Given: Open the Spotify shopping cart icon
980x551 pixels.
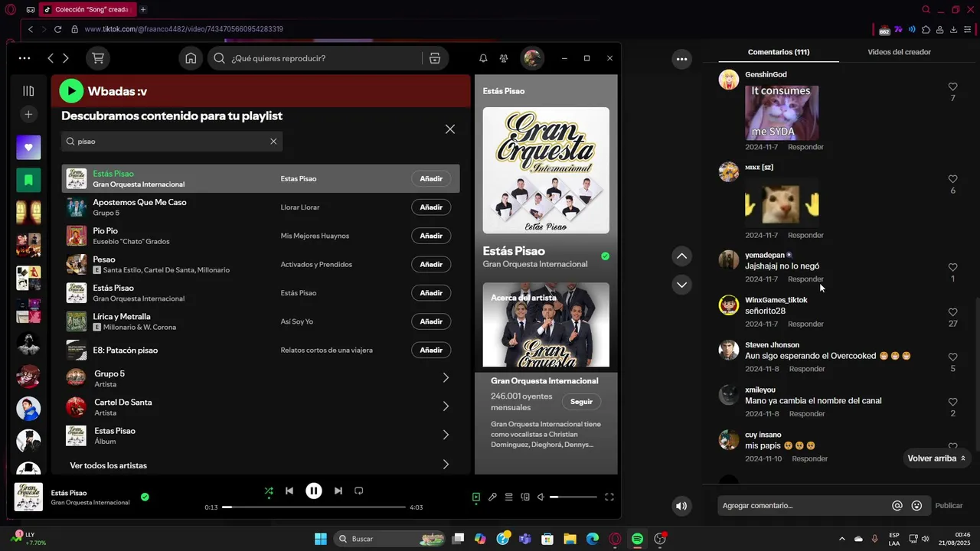Looking at the screenshot, I should pos(98,58).
